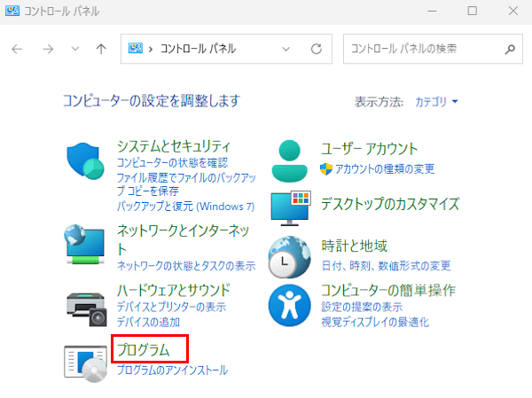
Task: Click the 表示方法: label text
Action: pyautogui.click(x=379, y=101)
